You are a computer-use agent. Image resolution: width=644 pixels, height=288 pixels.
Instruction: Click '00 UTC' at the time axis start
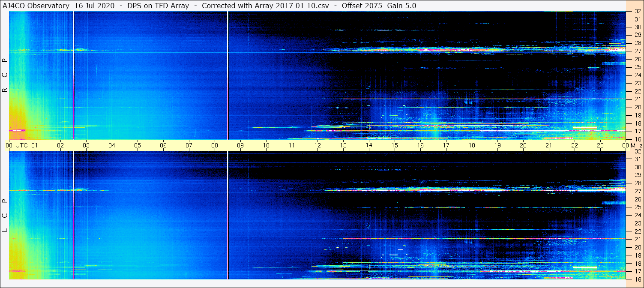coord(17,145)
